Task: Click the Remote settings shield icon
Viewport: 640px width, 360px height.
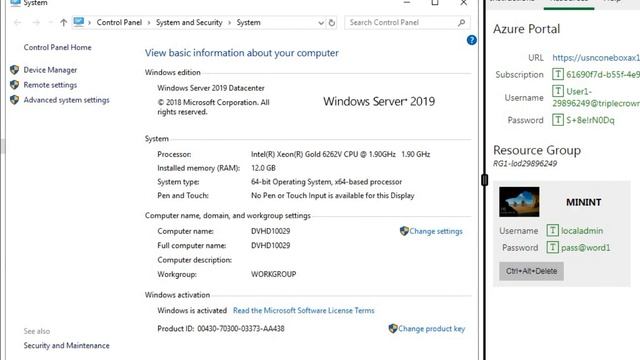Action: click(15, 84)
